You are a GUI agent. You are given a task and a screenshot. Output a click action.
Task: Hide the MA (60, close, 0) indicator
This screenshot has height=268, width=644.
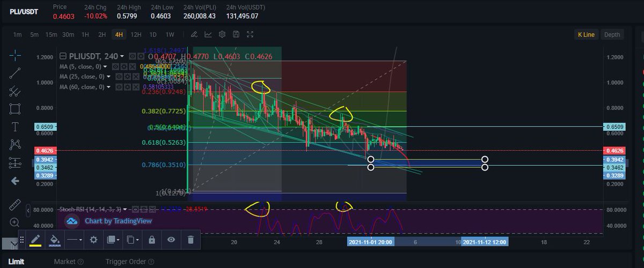coord(119,87)
